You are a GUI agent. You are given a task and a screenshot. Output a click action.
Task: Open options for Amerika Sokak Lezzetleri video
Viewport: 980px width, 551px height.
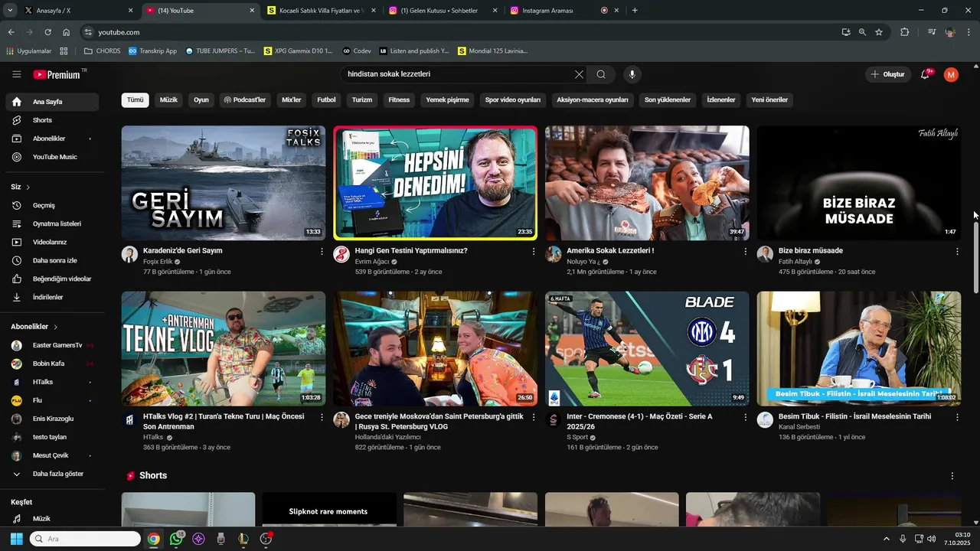click(x=745, y=251)
